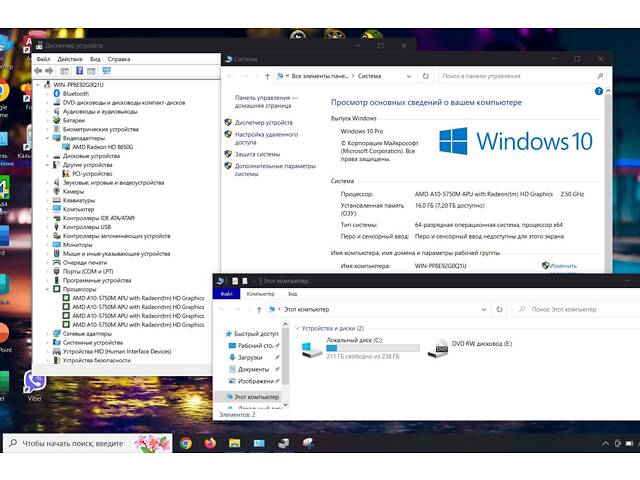This screenshot has width=640, height=480.
Task: Click blue help icon in Система window
Action: [598, 91]
